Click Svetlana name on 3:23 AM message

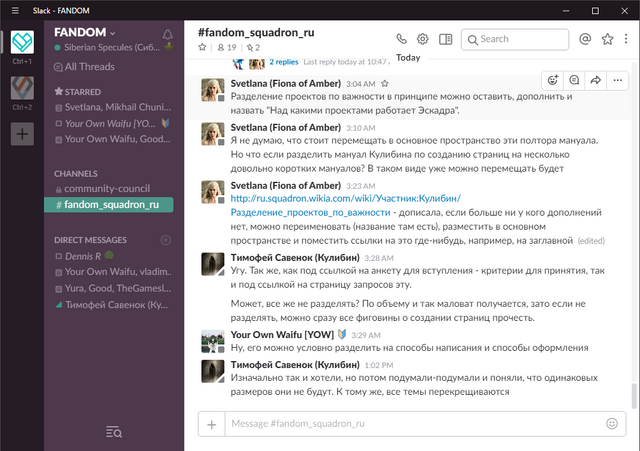pyautogui.click(x=285, y=186)
